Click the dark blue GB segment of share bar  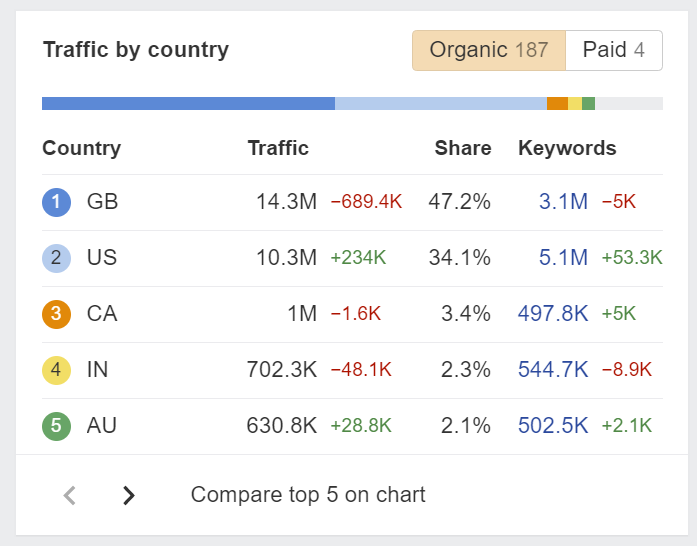click(188, 103)
